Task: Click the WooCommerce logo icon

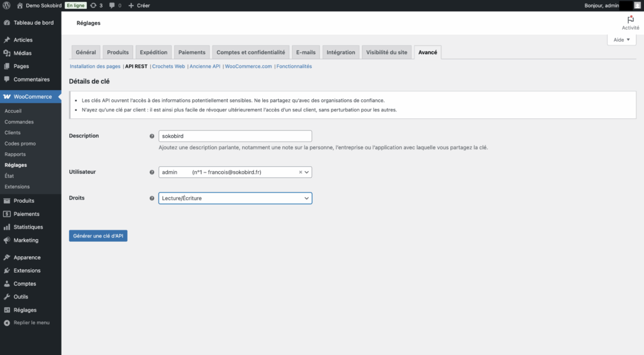Action: [7, 96]
